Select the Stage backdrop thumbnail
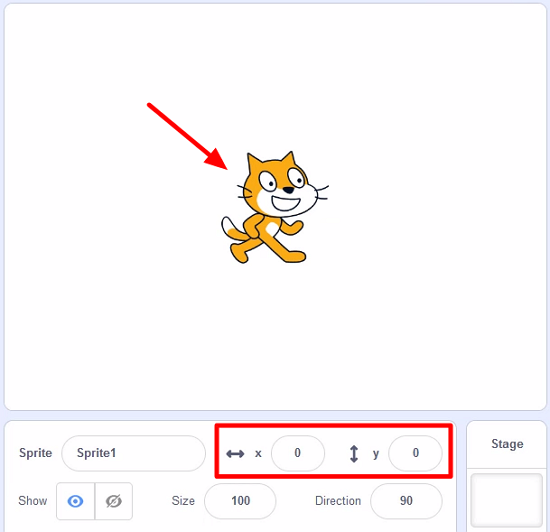Viewport: 550px width, 532px height. (x=507, y=500)
